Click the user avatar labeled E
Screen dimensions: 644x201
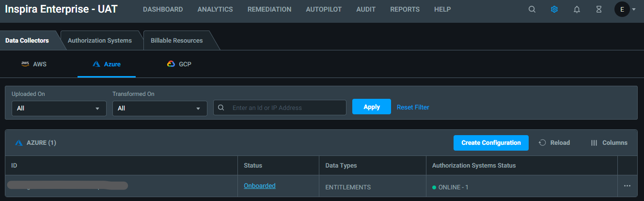click(x=622, y=9)
